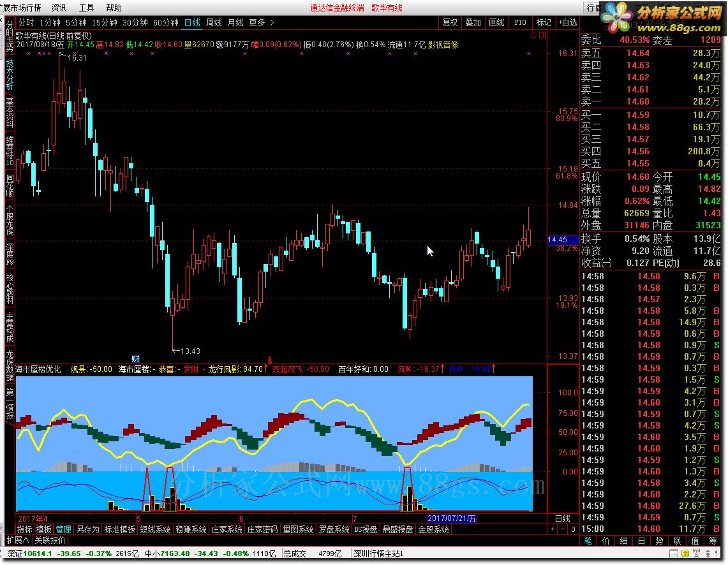Select the 罗盘系统 indicator template
728x565 pixels.
pos(334,529)
